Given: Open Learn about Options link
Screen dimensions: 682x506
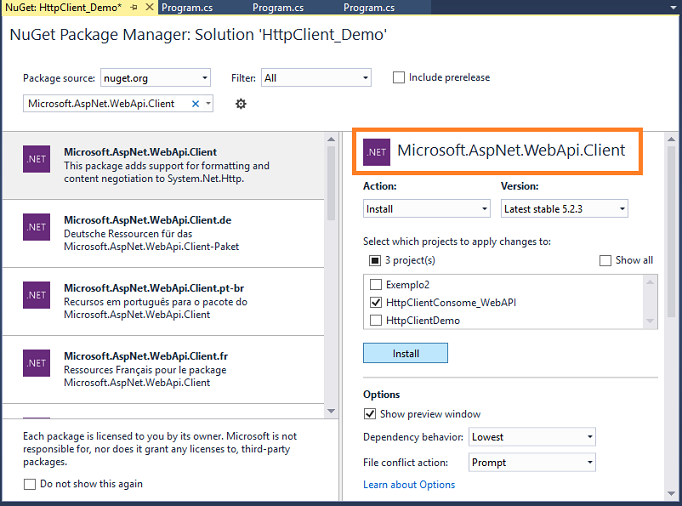Looking at the screenshot, I should (x=409, y=485).
